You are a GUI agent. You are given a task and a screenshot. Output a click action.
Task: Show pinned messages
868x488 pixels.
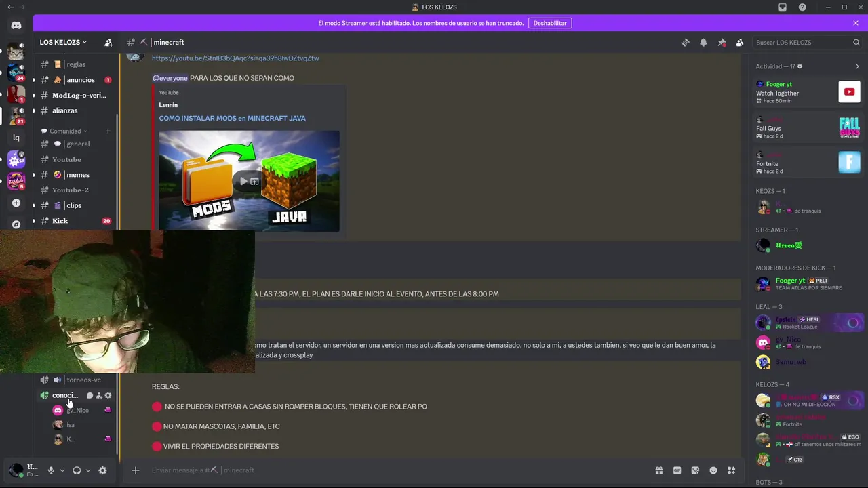[x=722, y=42]
